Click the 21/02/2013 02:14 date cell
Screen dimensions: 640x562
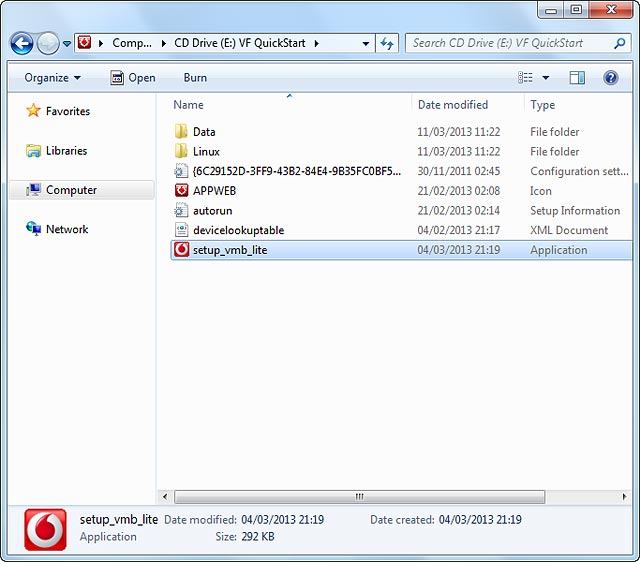pyautogui.click(x=458, y=211)
